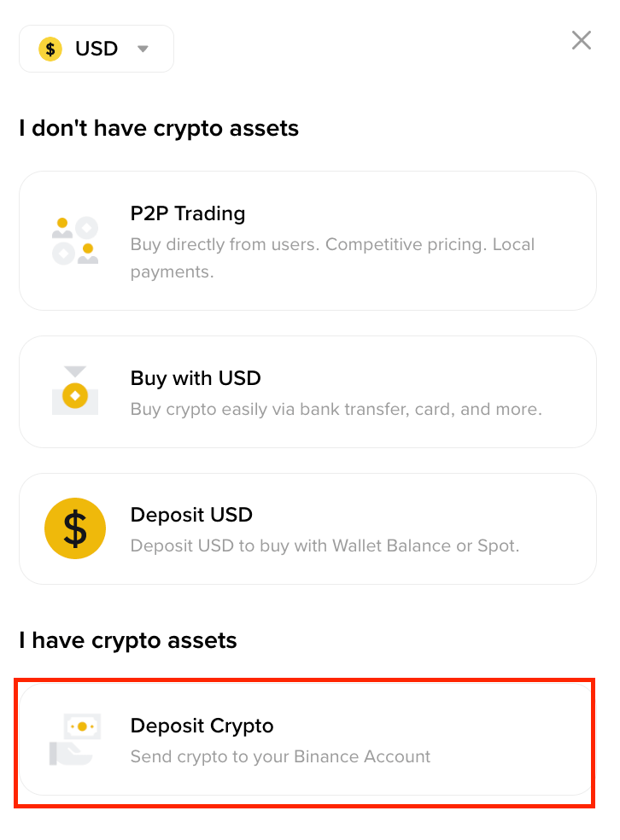Open the Deposit Crypto option
Image resolution: width=620 pixels, height=840 pixels.
coord(306,739)
